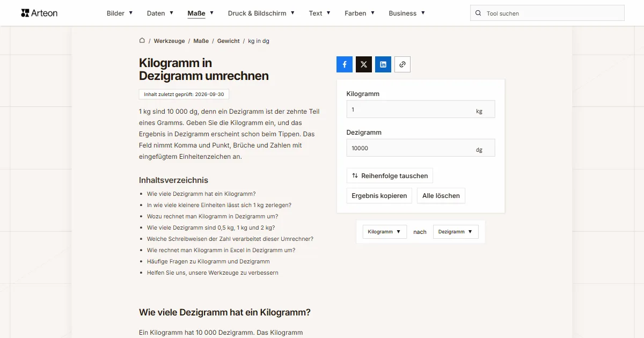Click Ergebnis kopieren button
Viewport: 644px width, 338px height.
(379, 196)
